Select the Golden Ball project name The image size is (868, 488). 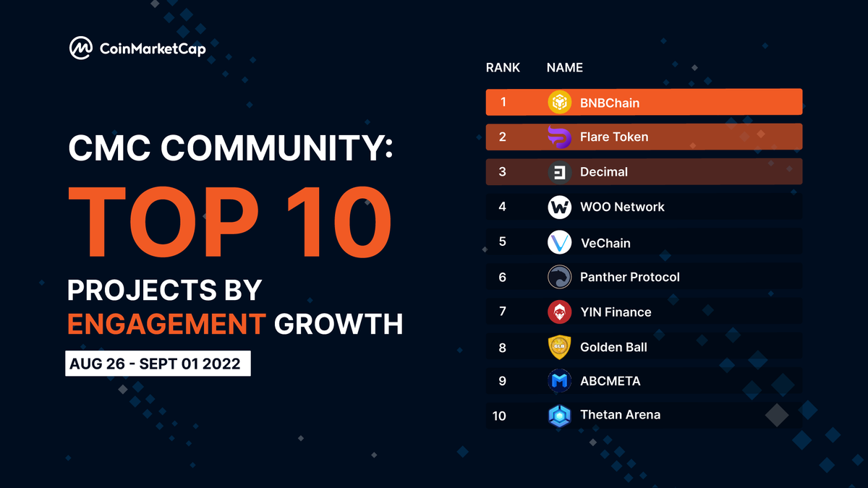[x=613, y=347]
